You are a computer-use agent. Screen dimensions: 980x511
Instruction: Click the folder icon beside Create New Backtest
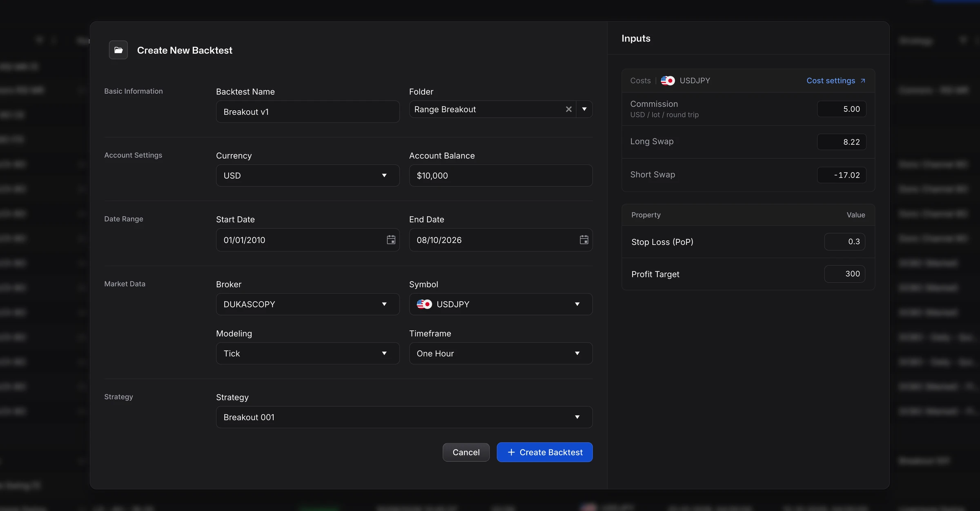(x=118, y=50)
